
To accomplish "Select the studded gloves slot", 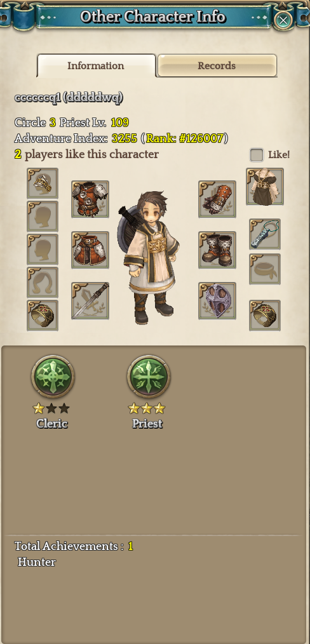I will pyautogui.click(x=217, y=199).
